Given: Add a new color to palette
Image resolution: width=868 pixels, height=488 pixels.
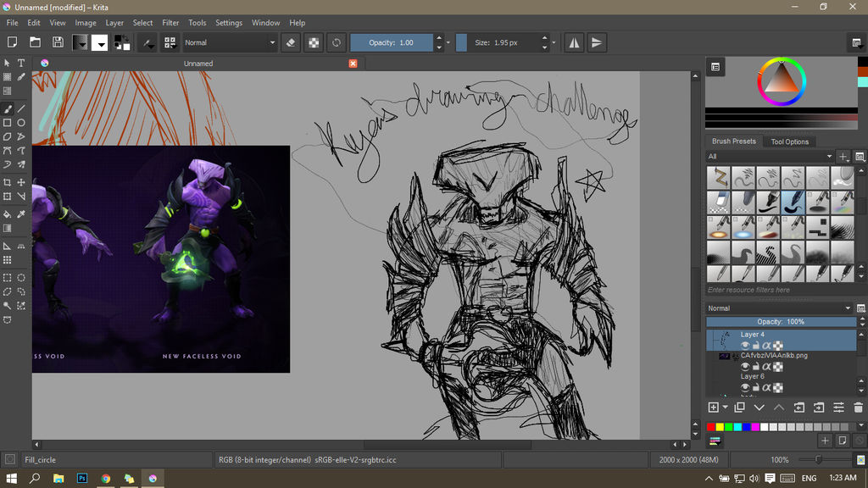Looking at the screenshot, I should [825, 441].
